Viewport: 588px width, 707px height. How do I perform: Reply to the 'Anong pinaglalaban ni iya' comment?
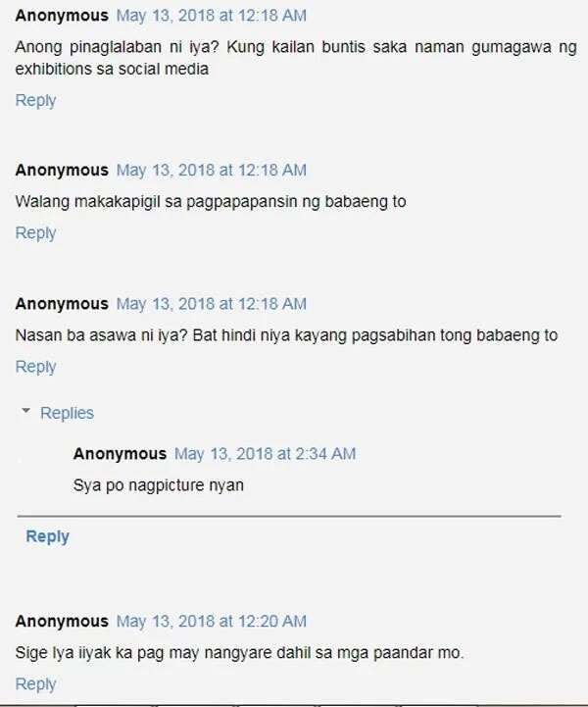click(35, 100)
